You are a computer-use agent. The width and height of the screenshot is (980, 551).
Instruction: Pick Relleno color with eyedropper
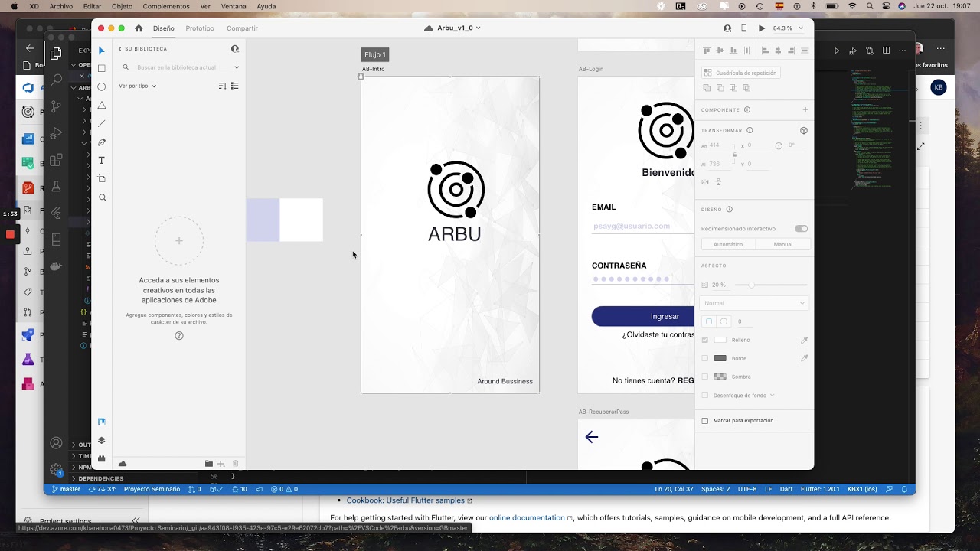[804, 340]
